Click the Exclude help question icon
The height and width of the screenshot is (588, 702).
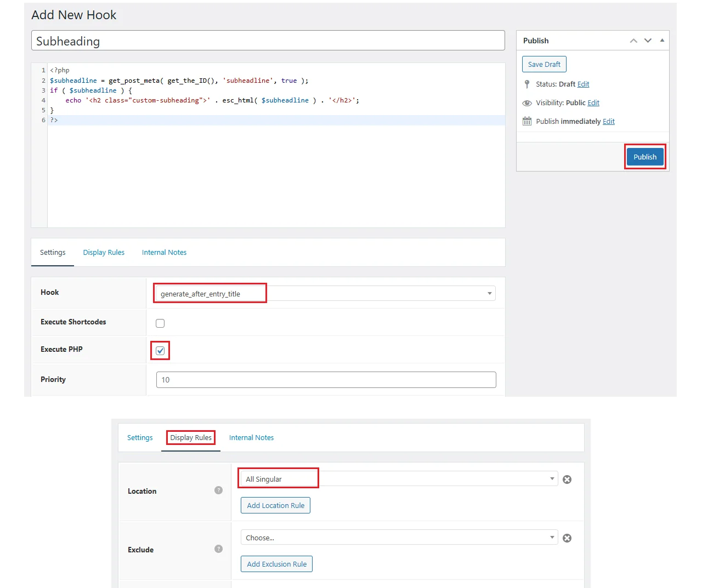point(218,549)
